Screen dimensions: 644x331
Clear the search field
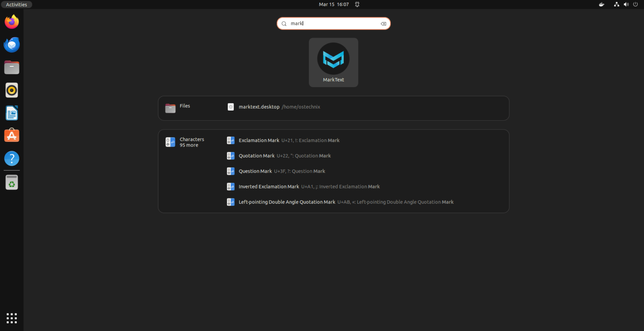pos(383,23)
